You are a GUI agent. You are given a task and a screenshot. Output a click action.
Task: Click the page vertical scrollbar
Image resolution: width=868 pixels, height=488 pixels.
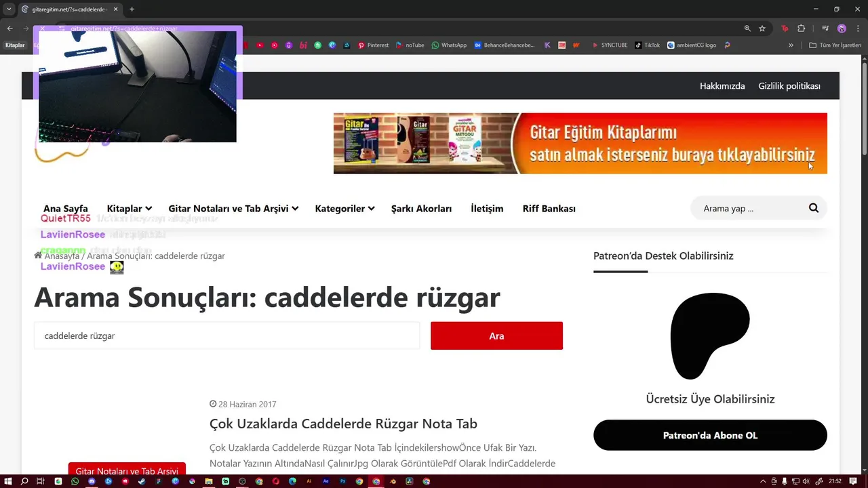(864, 108)
